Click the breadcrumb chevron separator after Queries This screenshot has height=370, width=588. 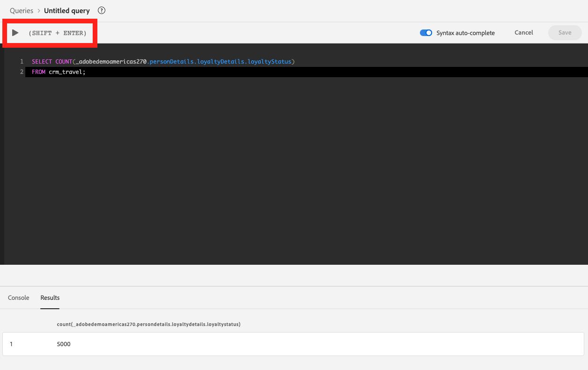point(39,11)
